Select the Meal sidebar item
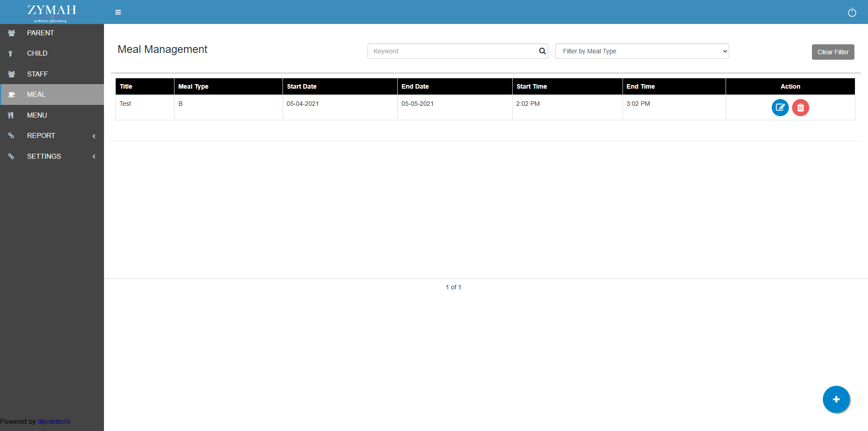 [36, 95]
